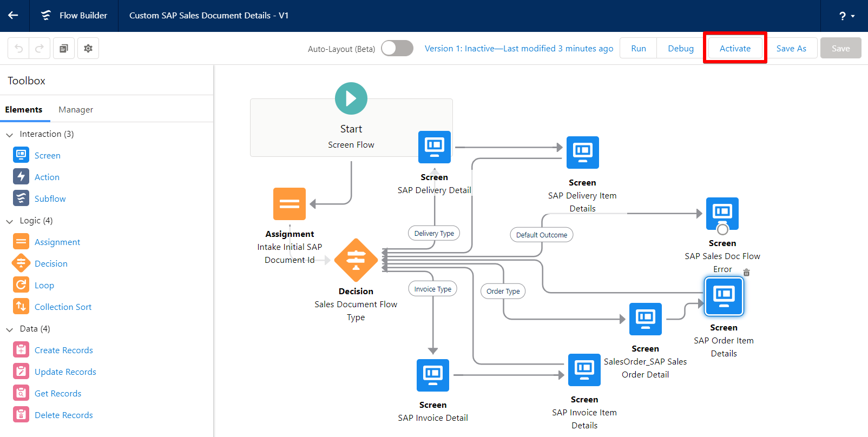Switch to the Manager tab

click(x=76, y=109)
